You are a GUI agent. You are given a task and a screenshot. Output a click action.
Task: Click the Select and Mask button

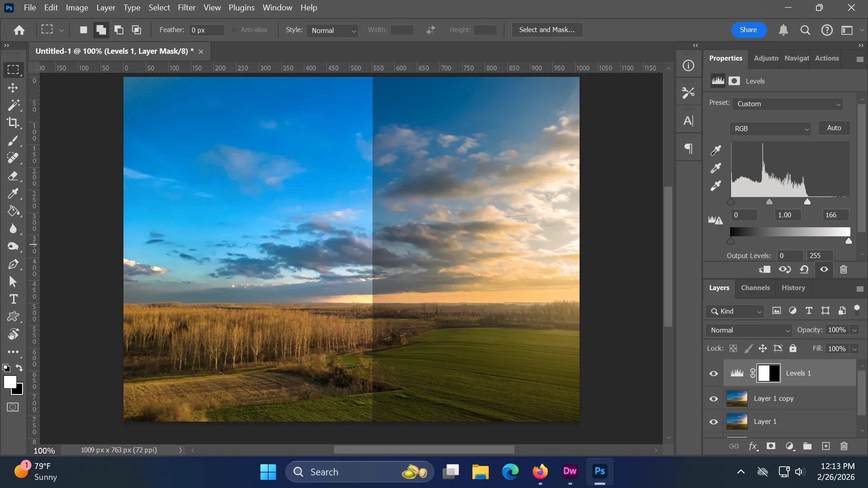click(x=547, y=30)
